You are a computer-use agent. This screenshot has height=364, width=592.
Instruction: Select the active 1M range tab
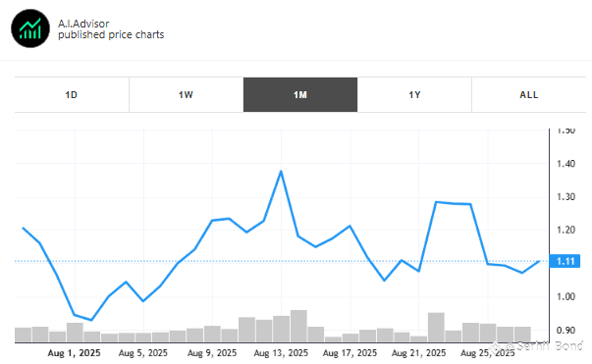[300, 94]
